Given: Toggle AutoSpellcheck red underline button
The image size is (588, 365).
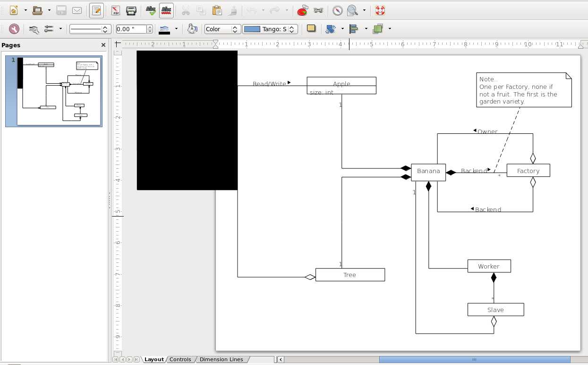Looking at the screenshot, I should point(166,10).
